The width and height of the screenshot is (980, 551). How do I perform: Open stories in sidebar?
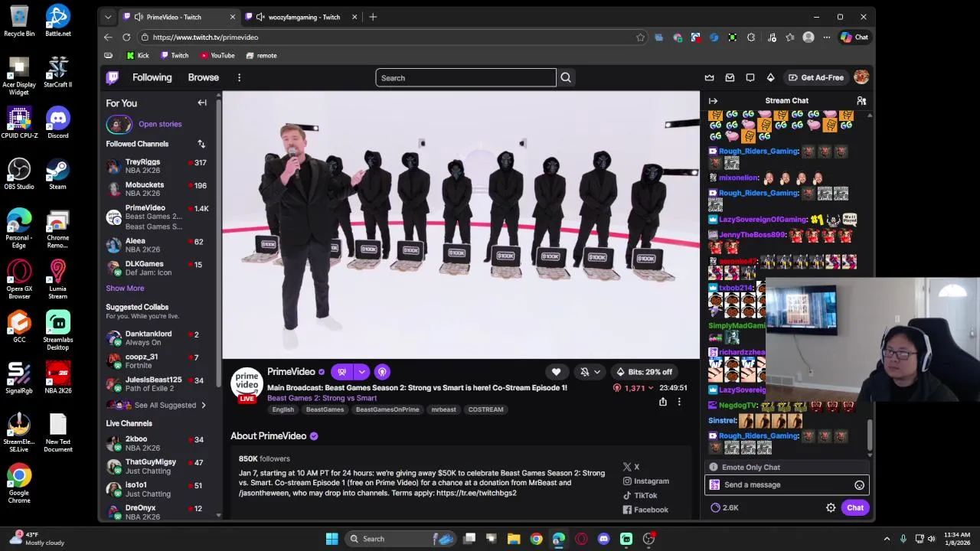point(160,124)
